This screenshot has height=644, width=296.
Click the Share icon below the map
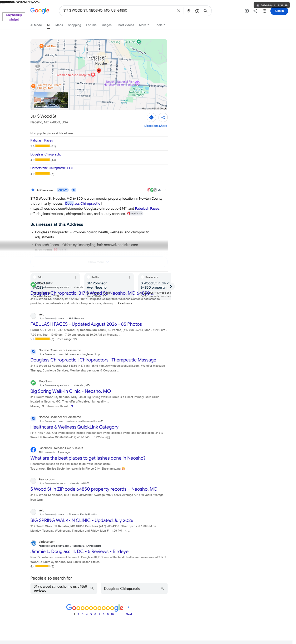click(163, 117)
